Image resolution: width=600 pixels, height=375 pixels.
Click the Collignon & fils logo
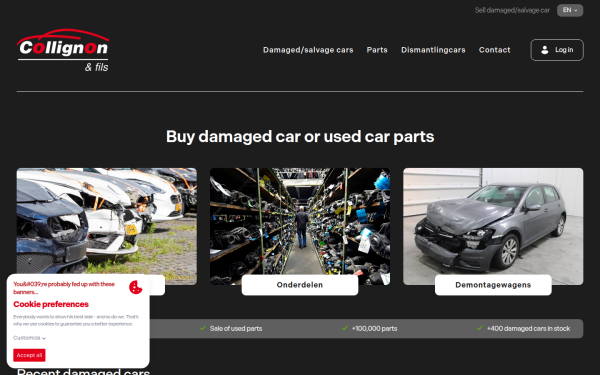click(63, 50)
